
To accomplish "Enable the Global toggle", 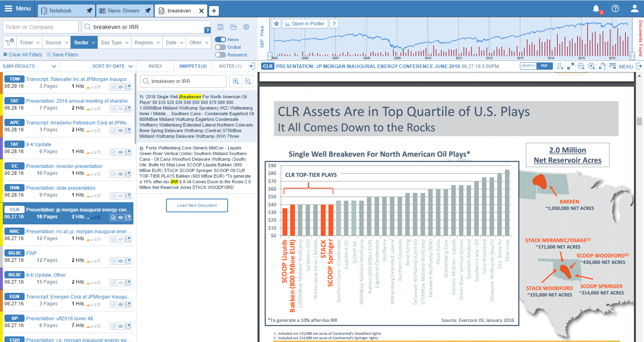I will tap(220, 47).
